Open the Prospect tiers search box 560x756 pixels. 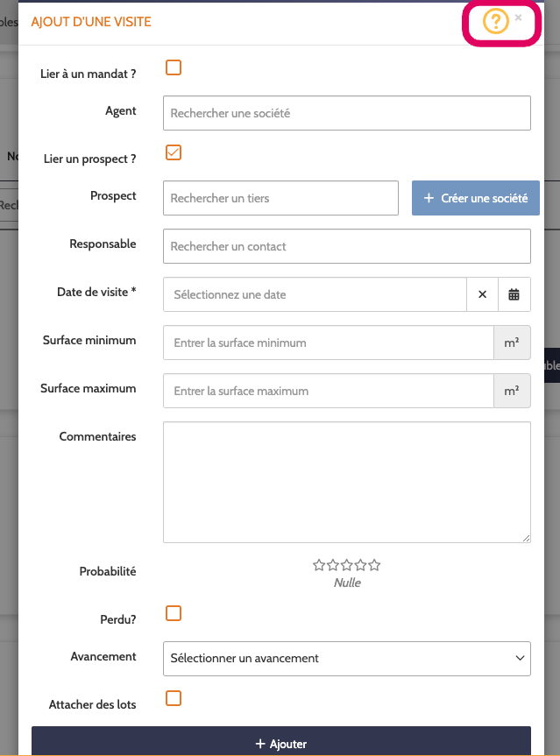click(x=280, y=198)
